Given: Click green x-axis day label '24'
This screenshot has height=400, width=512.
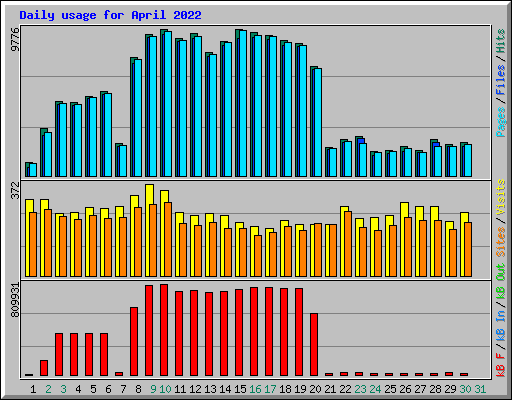Looking at the screenshot, I should (x=375, y=389).
